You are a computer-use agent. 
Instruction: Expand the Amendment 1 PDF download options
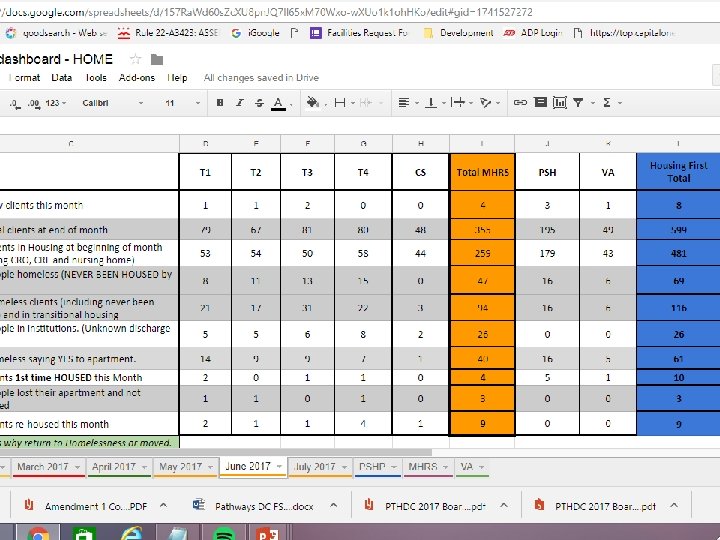(x=163, y=506)
